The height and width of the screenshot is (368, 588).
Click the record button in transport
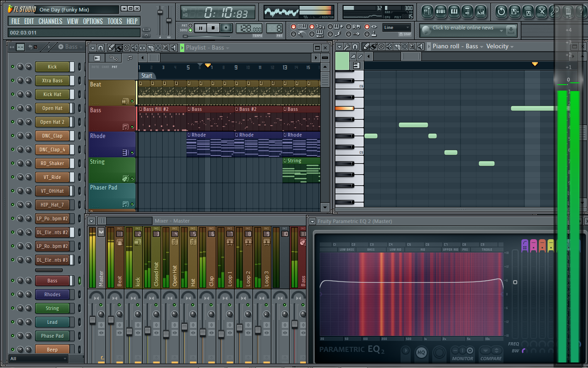[226, 28]
